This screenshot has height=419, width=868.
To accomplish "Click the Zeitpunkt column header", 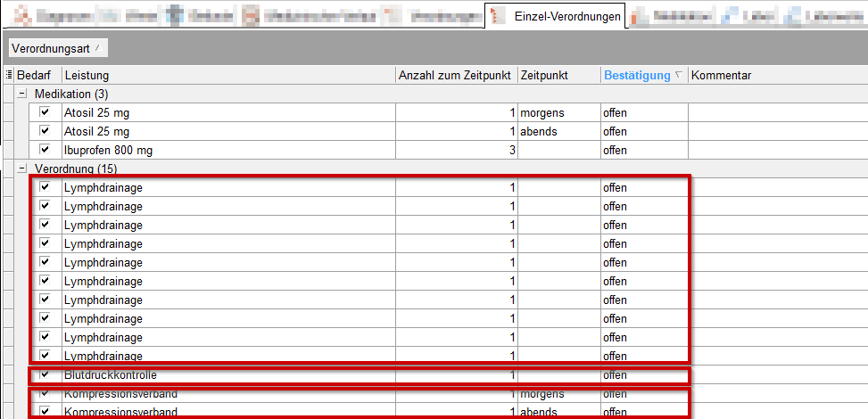I will click(x=558, y=76).
